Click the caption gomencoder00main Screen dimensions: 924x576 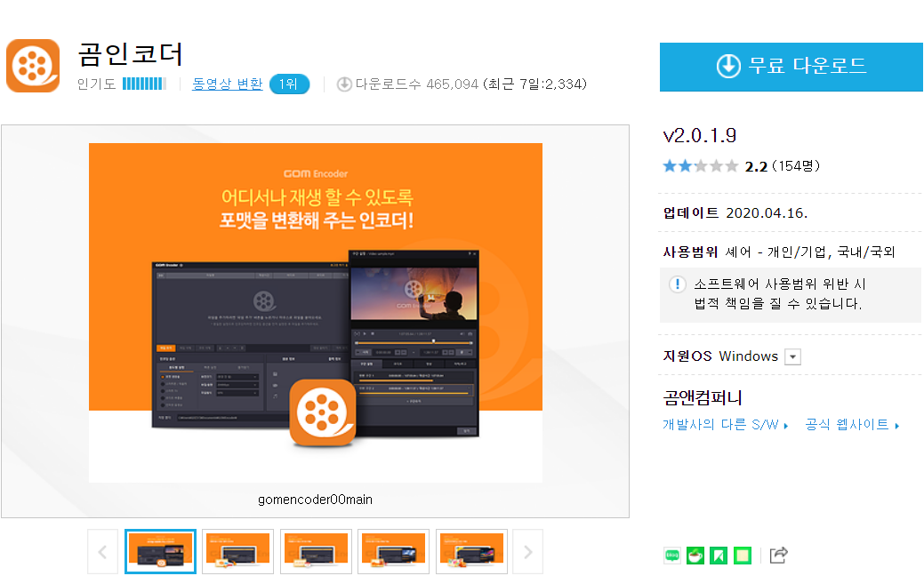coord(316,500)
